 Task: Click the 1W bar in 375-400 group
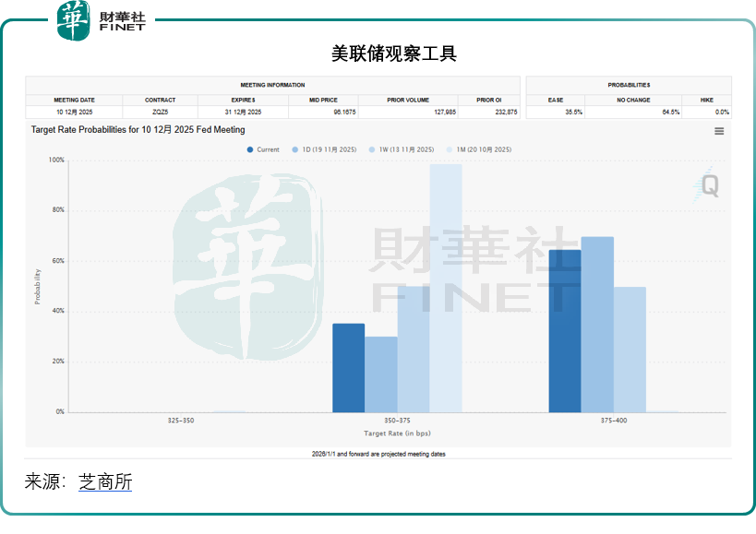(630, 349)
